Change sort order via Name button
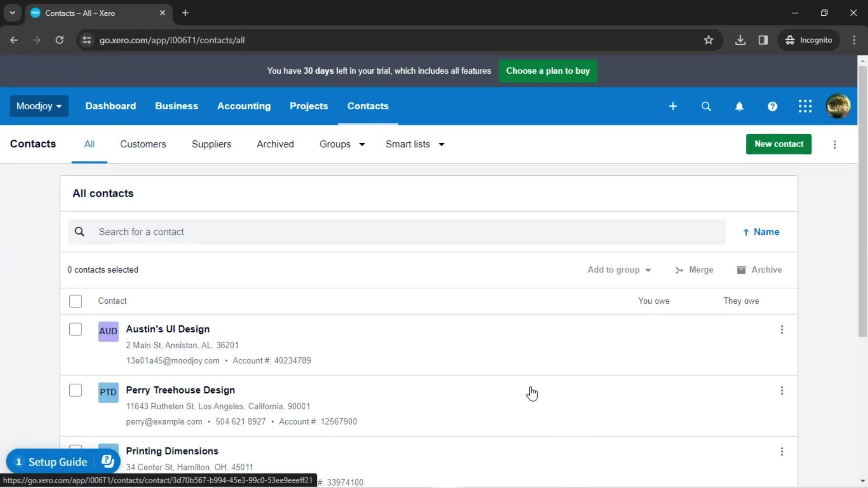 (761, 232)
